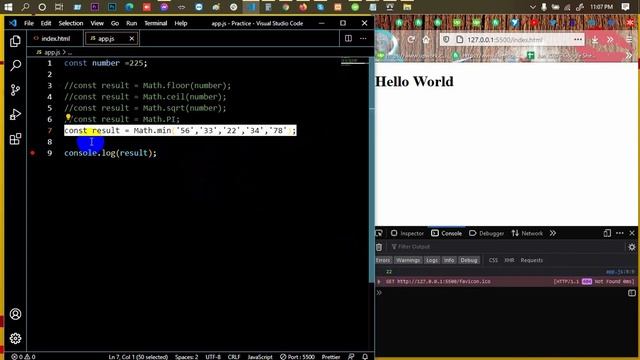
Task: Open the Explorer view in VS Code
Action: pos(15,41)
